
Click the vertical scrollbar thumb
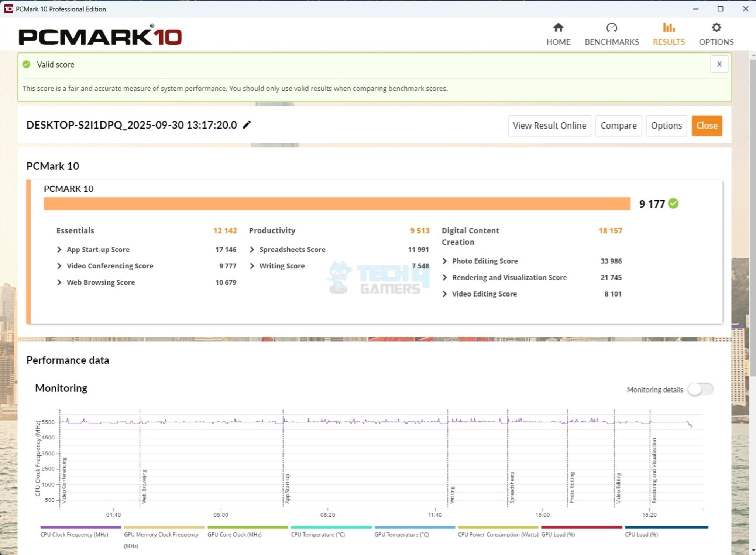[753, 218]
